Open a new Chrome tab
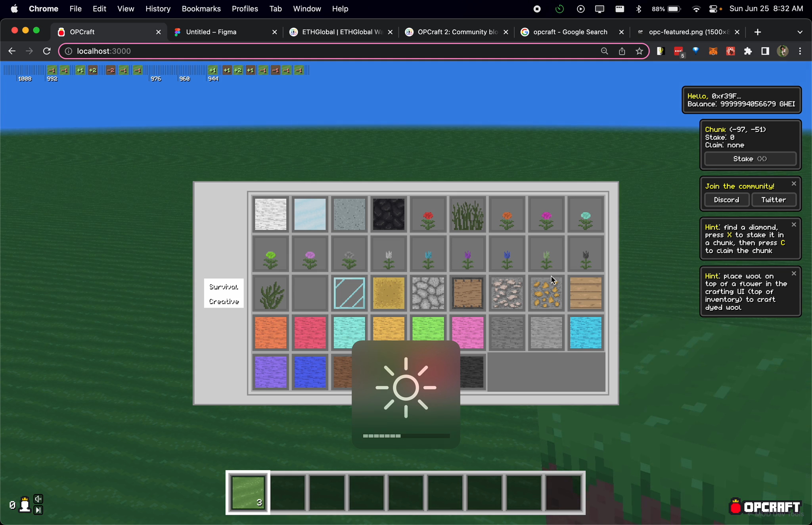 (758, 32)
